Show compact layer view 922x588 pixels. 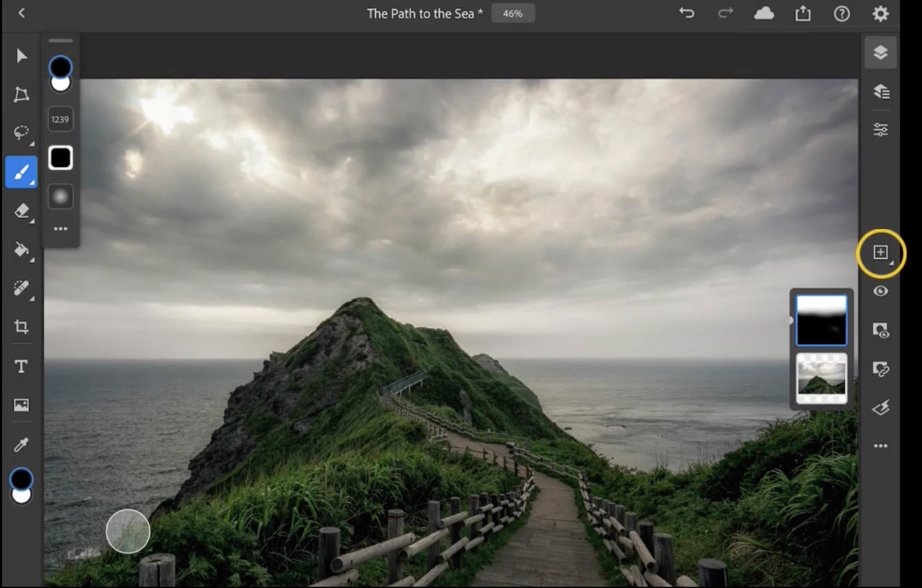(881, 53)
